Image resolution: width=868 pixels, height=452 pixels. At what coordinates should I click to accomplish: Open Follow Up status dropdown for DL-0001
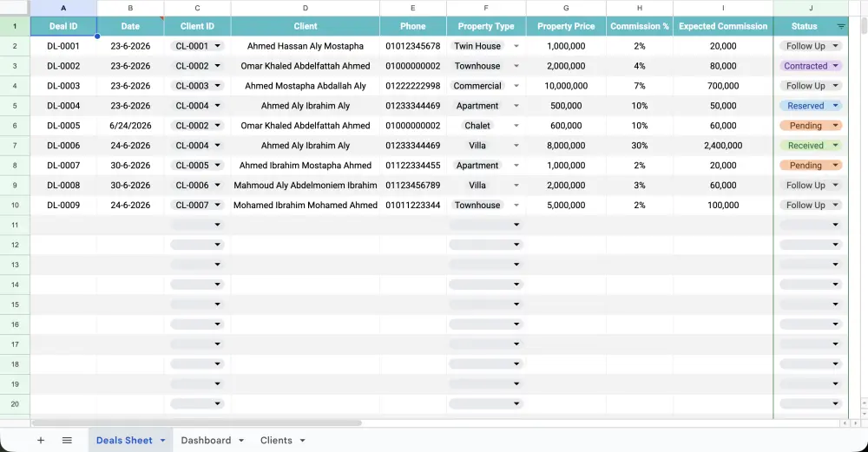pyautogui.click(x=835, y=46)
